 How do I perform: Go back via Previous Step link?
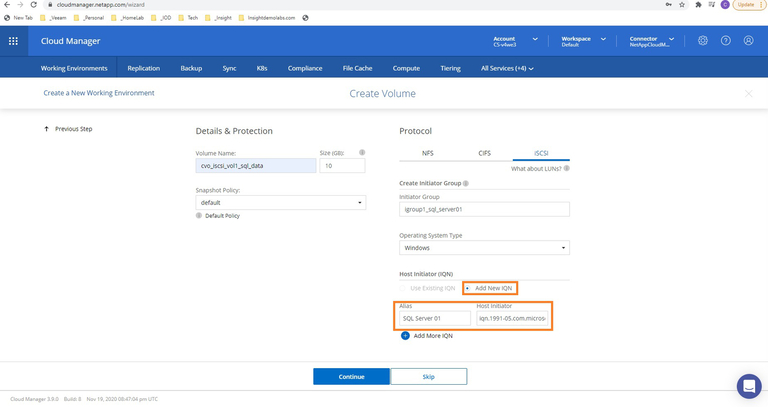coord(73,129)
